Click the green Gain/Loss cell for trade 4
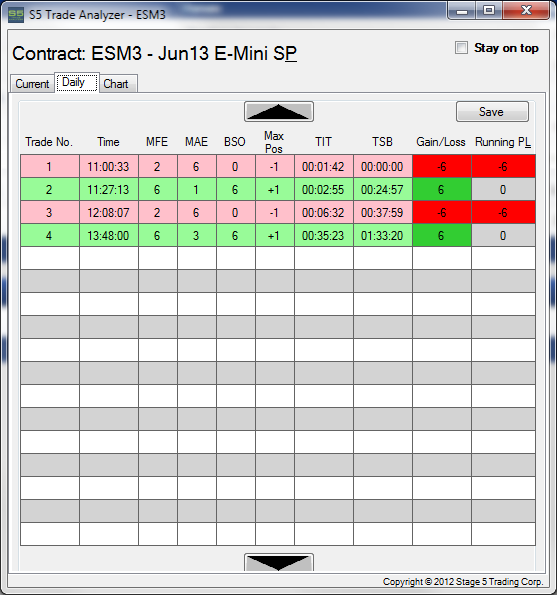 pyautogui.click(x=442, y=236)
